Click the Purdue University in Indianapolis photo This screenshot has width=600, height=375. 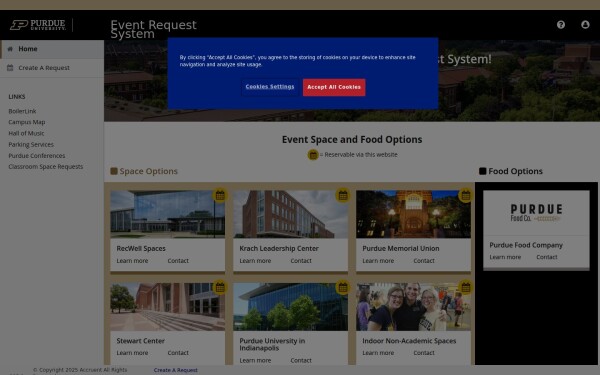pyautogui.click(x=290, y=307)
